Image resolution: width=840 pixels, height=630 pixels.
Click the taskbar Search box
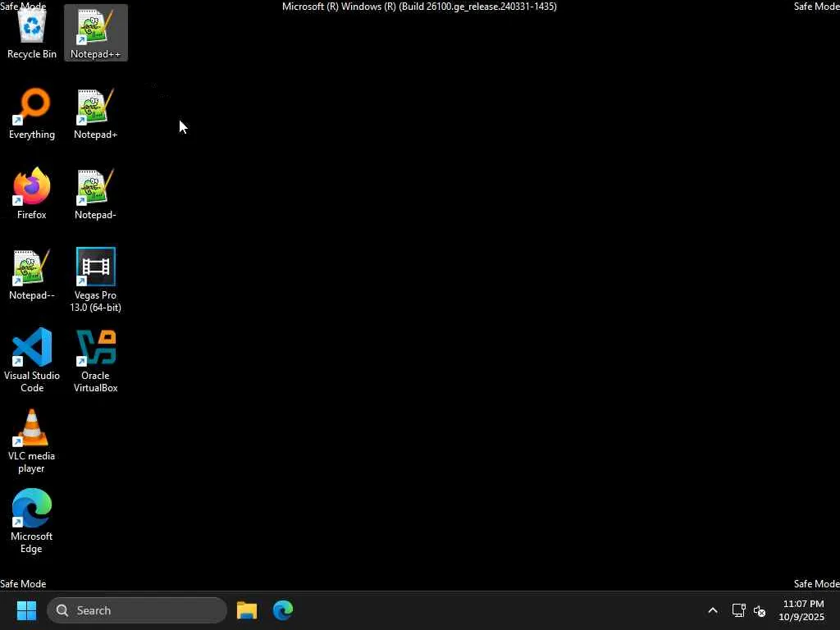coord(137,610)
